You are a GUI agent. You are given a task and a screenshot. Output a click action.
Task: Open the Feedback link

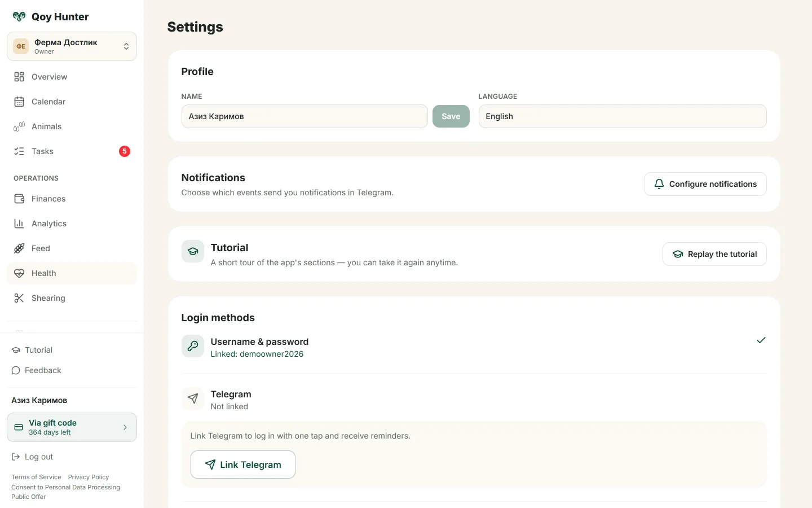click(x=37, y=370)
